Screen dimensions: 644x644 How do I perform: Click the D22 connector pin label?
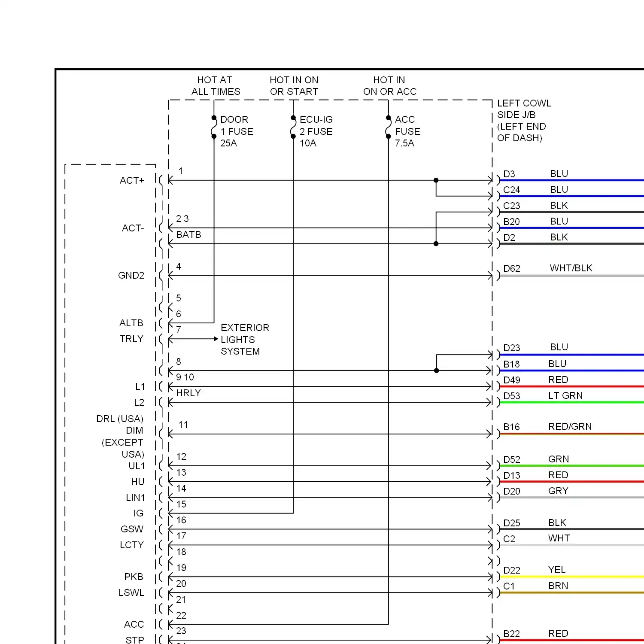pyautogui.click(x=512, y=570)
